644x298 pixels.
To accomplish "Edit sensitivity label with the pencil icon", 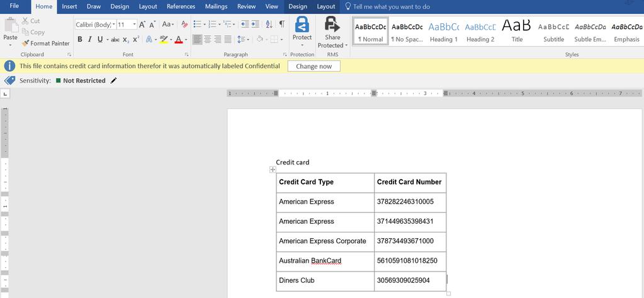I will (114, 81).
